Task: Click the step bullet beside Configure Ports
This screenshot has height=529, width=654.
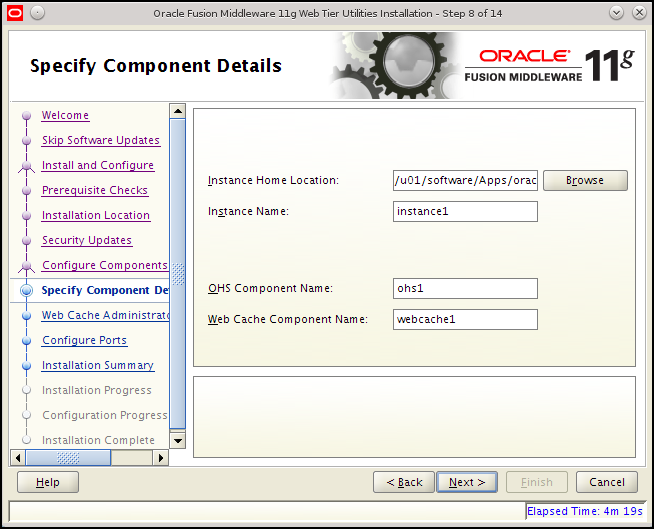Action: 27,341
